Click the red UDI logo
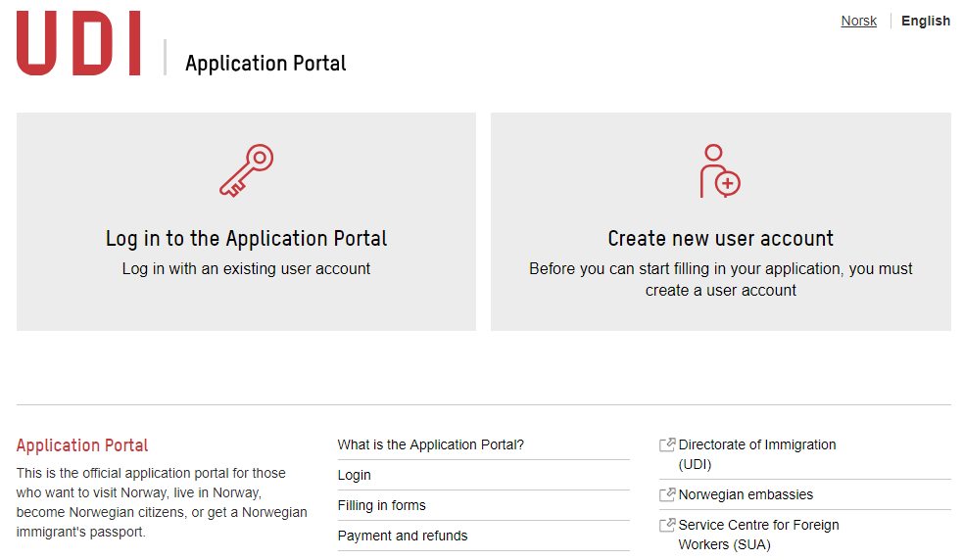Screen dimensions: 963x560 pyautogui.click(x=78, y=43)
